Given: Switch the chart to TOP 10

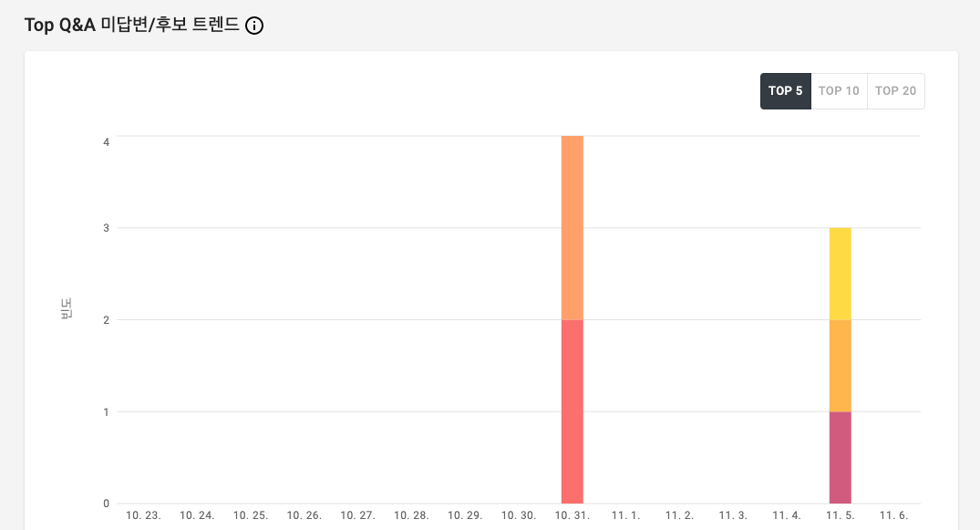Looking at the screenshot, I should 839,91.
